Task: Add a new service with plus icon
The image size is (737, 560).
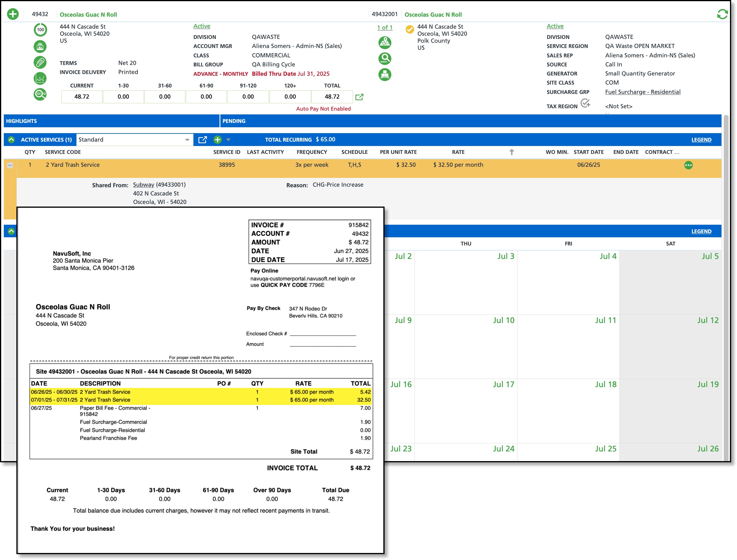Action: (217, 140)
